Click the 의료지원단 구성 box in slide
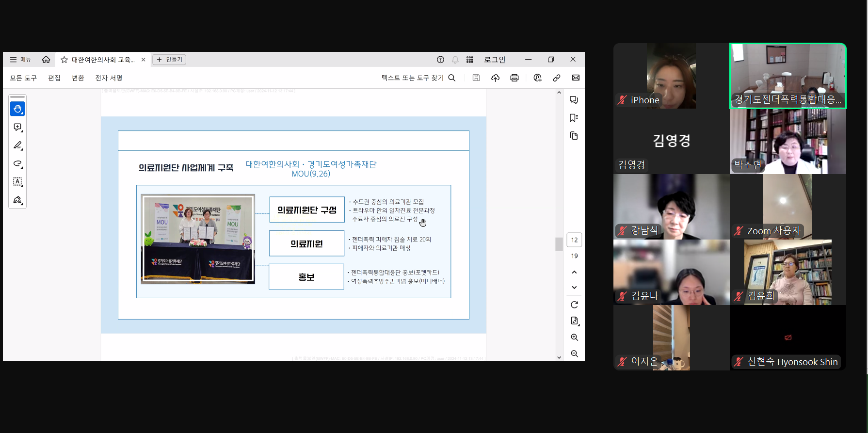 point(307,210)
